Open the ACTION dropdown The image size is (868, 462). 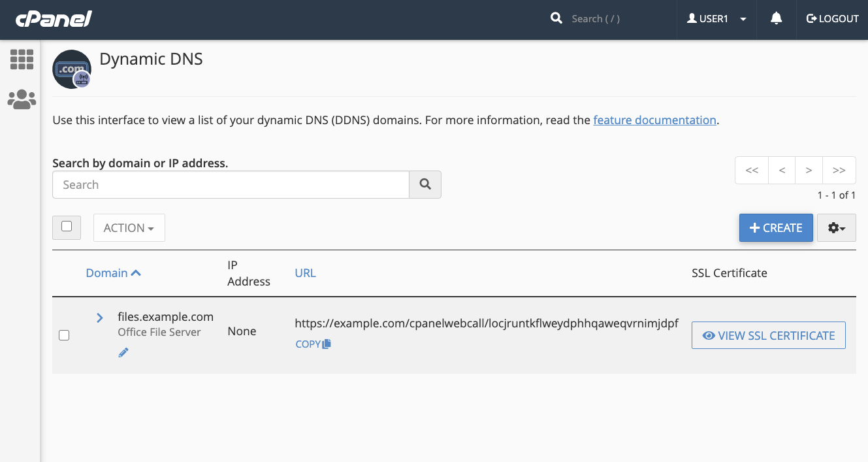(129, 227)
